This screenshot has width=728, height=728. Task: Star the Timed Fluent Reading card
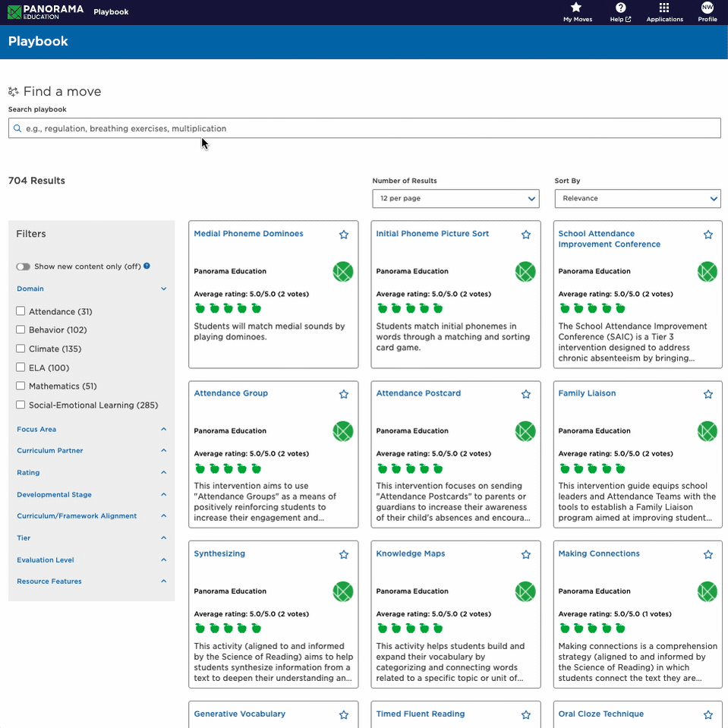click(525, 714)
